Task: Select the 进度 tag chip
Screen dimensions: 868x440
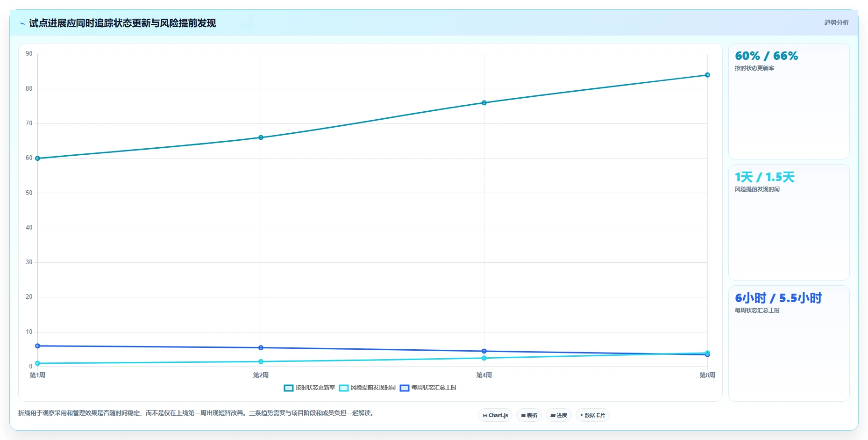Action: (x=559, y=415)
